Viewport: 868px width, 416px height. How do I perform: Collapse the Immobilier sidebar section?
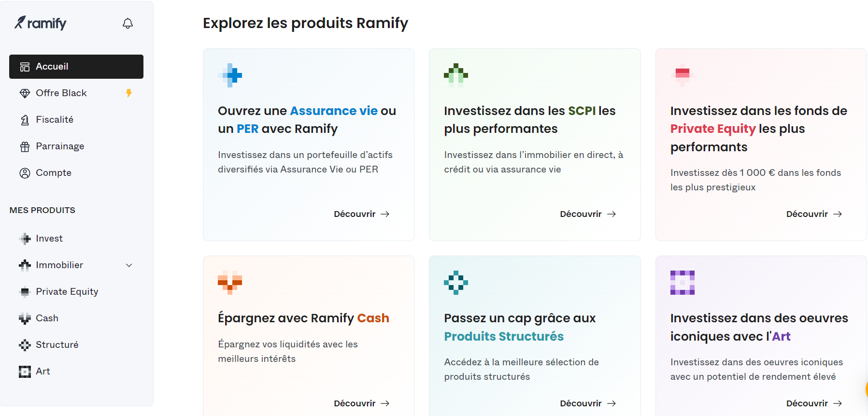click(x=128, y=265)
